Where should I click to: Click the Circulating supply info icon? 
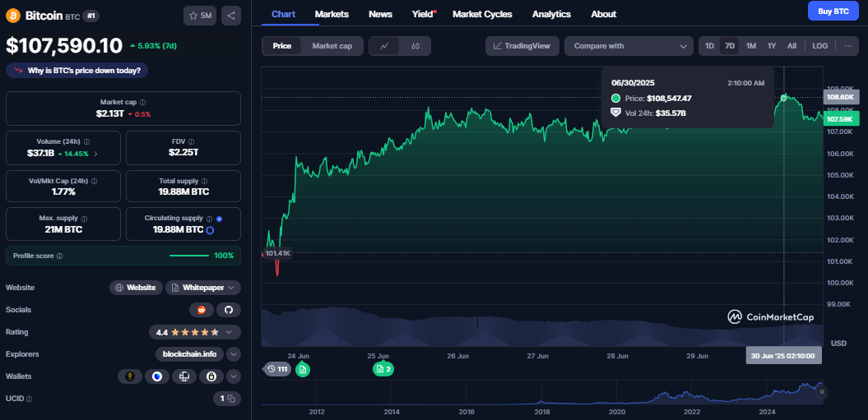tap(209, 219)
